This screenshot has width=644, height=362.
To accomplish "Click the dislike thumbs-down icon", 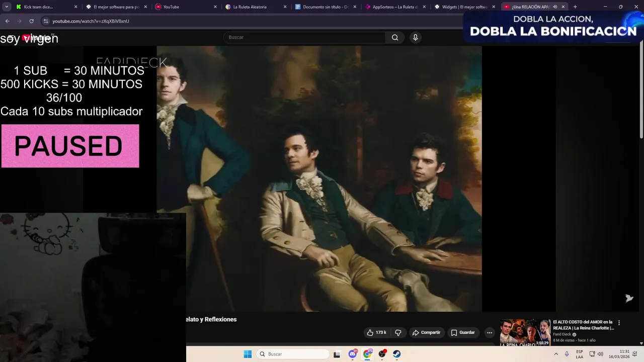I will [x=398, y=332].
